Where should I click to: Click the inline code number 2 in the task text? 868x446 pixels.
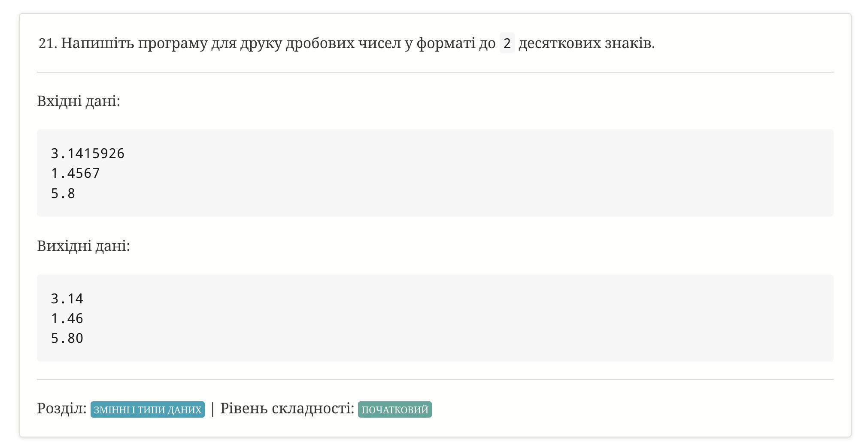(507, 43)
